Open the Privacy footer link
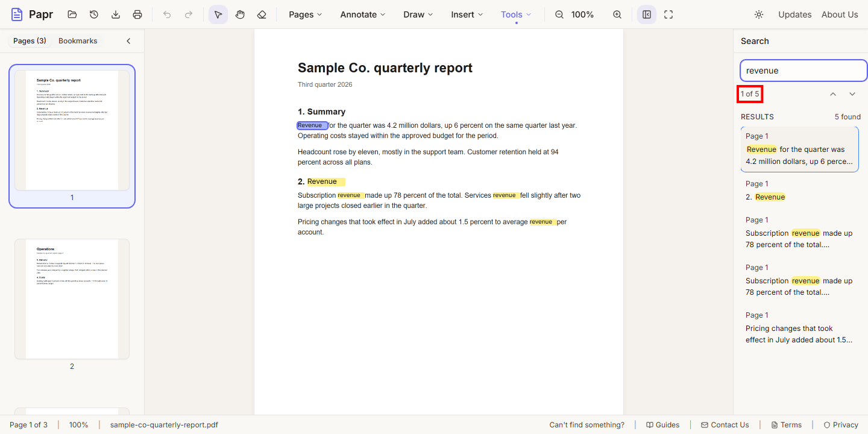 (841, 425)
